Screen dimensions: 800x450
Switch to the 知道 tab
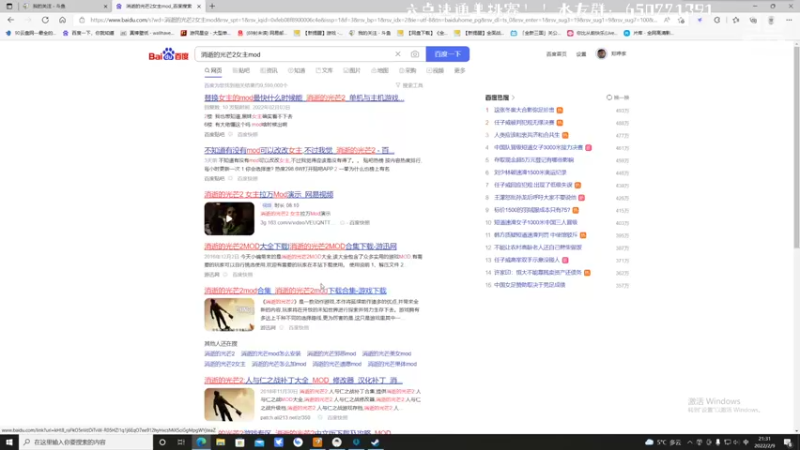point(296,70)
